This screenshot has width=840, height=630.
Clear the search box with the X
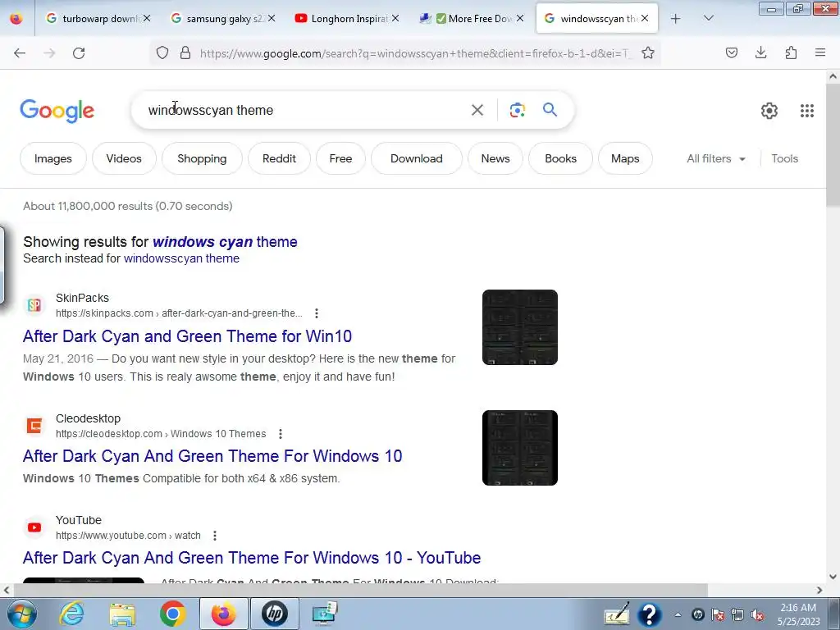point(477,110)
